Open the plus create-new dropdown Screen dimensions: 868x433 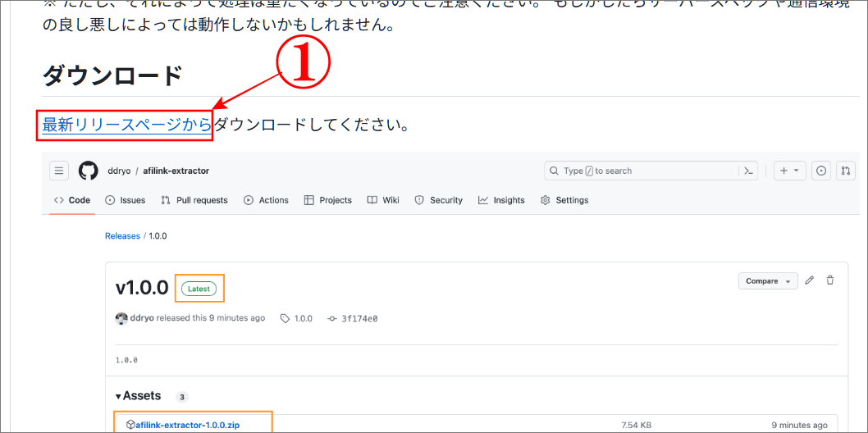[789, 171]
